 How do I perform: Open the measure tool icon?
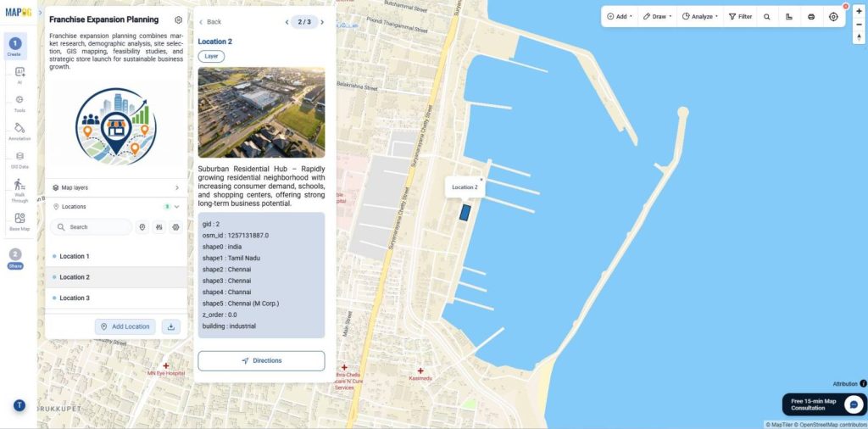tap(789, 17)
